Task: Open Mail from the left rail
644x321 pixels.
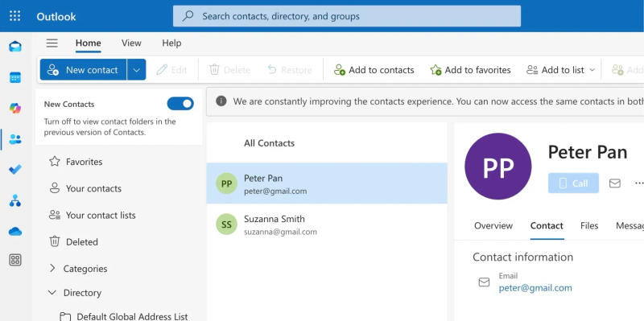Action: click(15, 47)
